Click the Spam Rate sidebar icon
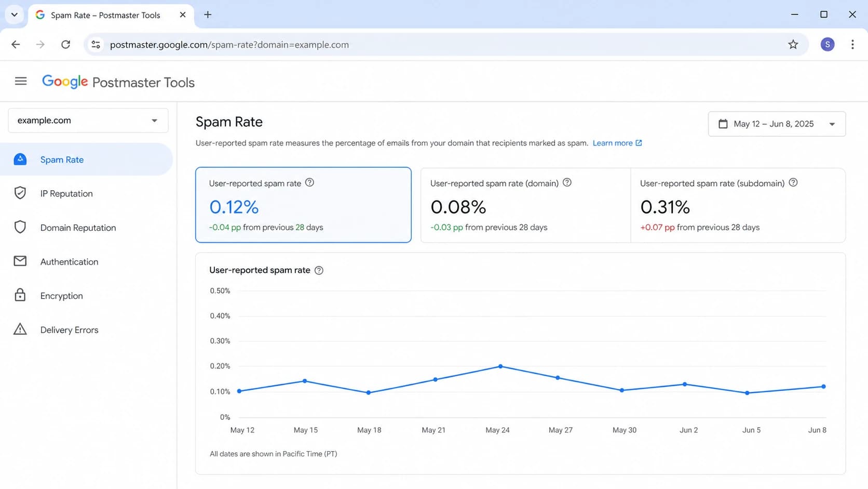Viewport: 868px width, 489px height. tap(20, 160)
